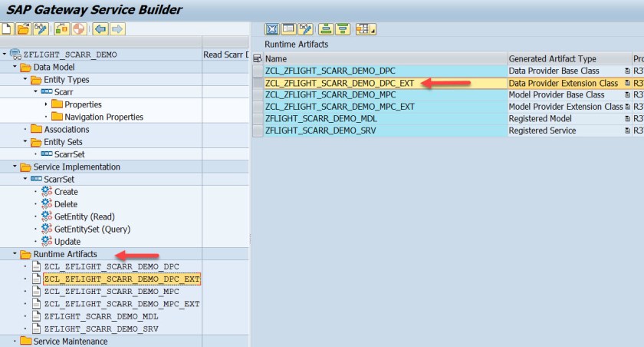The height and width of the screenshot is (347, 644).
Task: Select ZCL_ZFLIGHT_SCARR_DEMO_DPC in the tree
Action: point(112,266)
